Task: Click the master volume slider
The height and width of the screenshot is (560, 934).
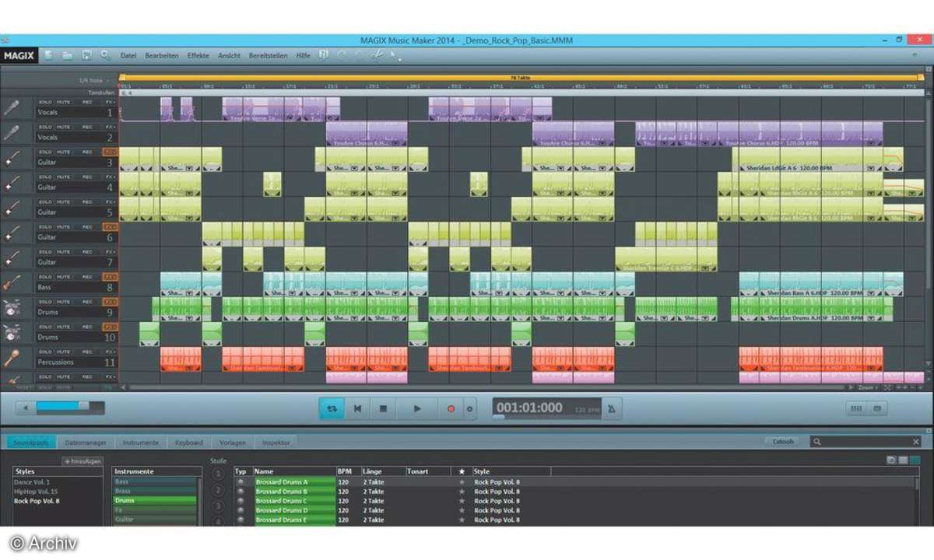Action: 70,407
